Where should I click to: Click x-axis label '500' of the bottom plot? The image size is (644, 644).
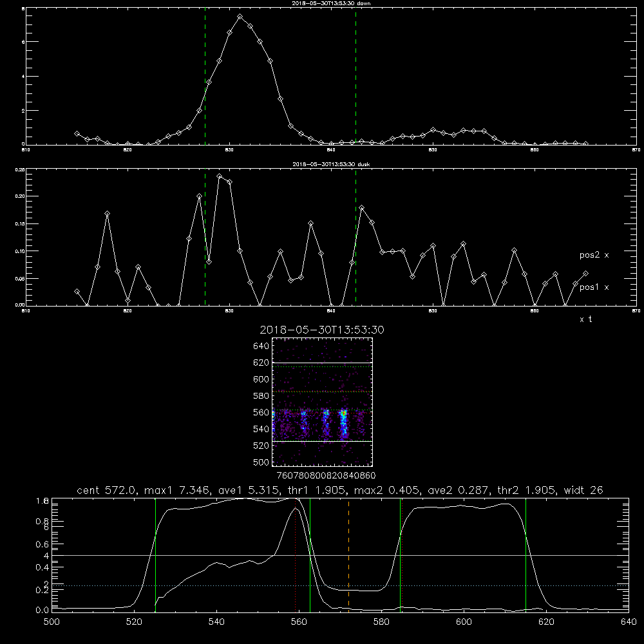tap(52, 622)
